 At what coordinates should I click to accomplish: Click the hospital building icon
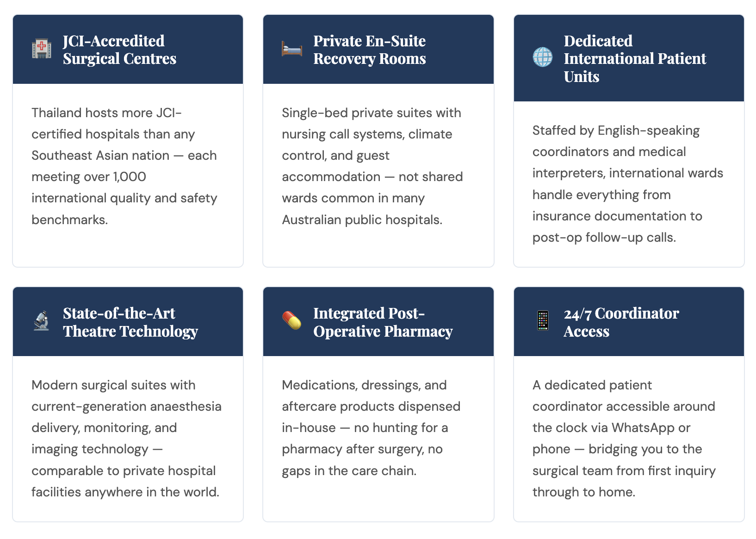[42, 49]
